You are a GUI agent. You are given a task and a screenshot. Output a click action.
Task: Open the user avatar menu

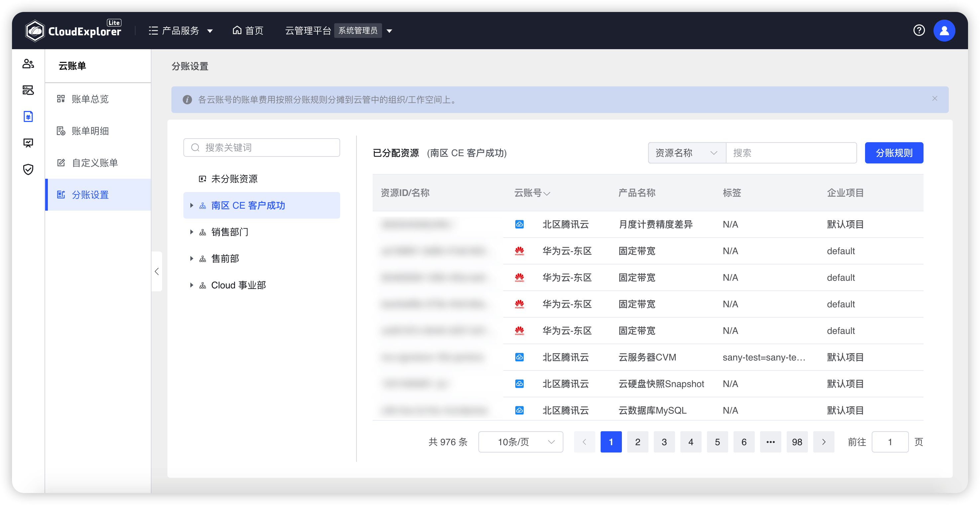pyautogui.click(x=944, y=31)
